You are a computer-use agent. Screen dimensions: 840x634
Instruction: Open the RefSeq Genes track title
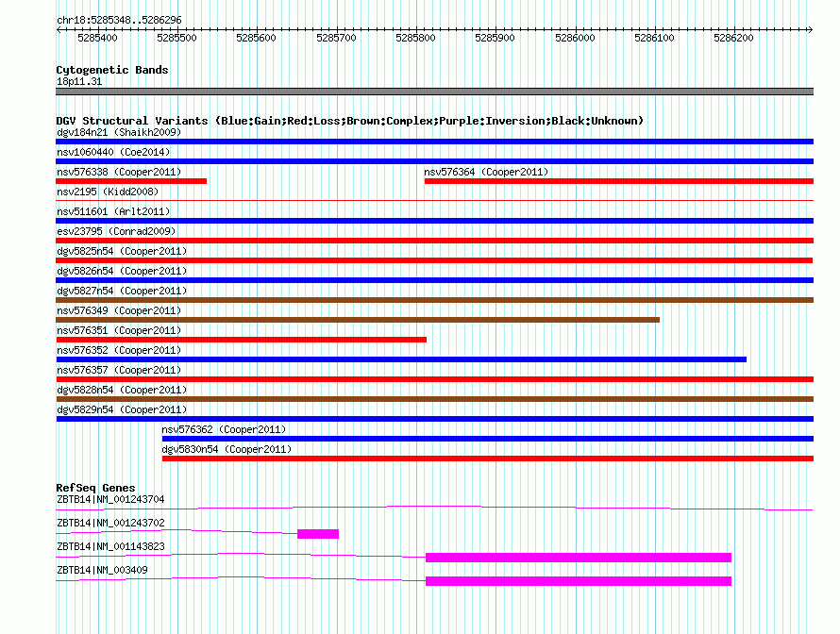tap(96, 488)
